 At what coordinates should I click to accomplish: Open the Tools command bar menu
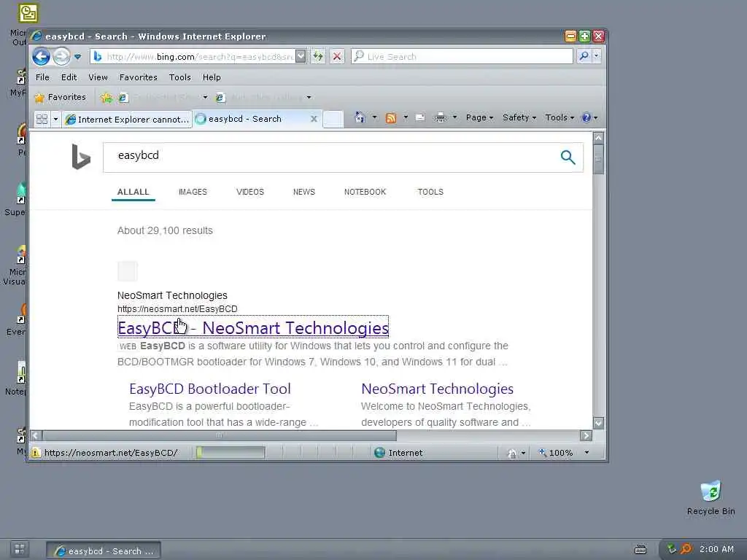(x=560, y=117)
